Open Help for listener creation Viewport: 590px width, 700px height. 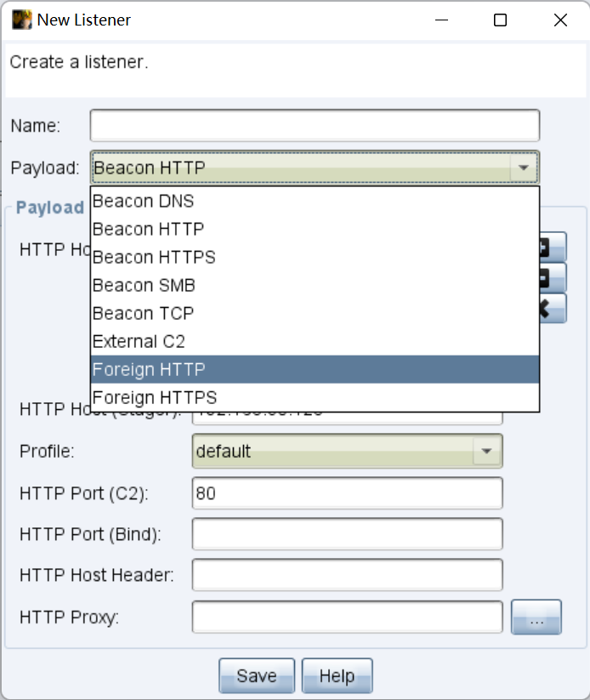(x=337, y=676)
